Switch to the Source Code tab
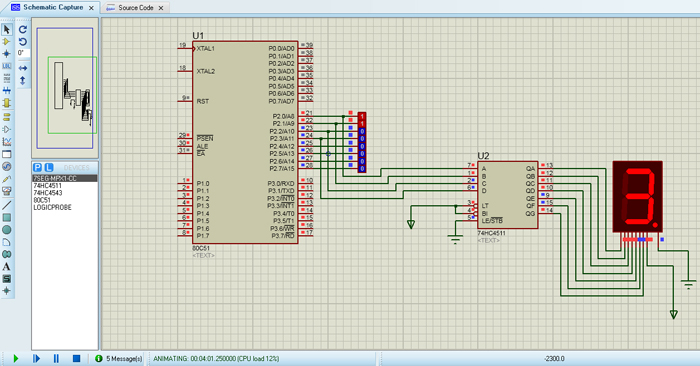Image resolution: width=700 pixels, height=366 pixels. click(x=135, y=8)
